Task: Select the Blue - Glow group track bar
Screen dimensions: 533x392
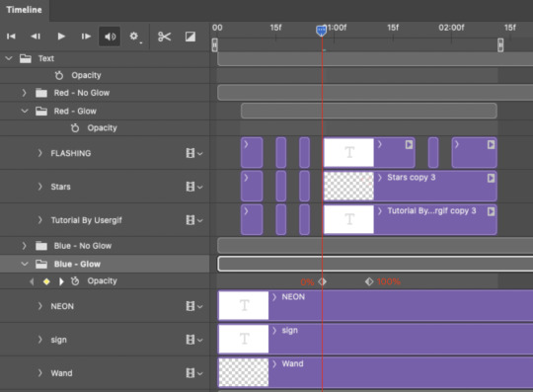Action: coord(375,264)
